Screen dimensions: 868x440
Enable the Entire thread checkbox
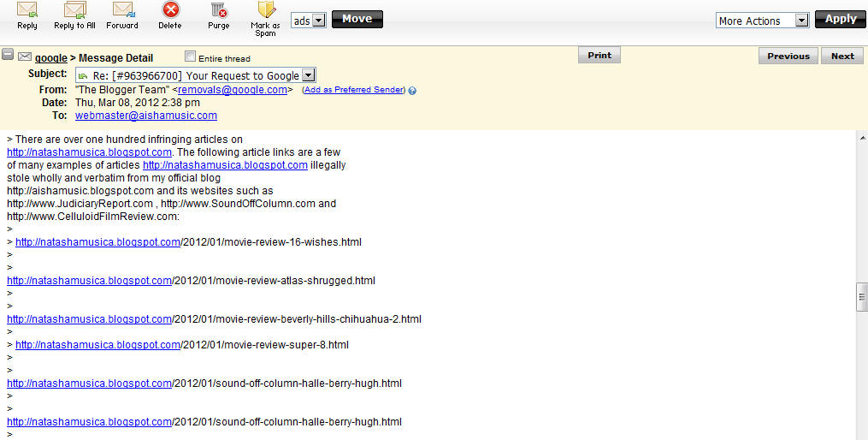[x=190, y=56]
